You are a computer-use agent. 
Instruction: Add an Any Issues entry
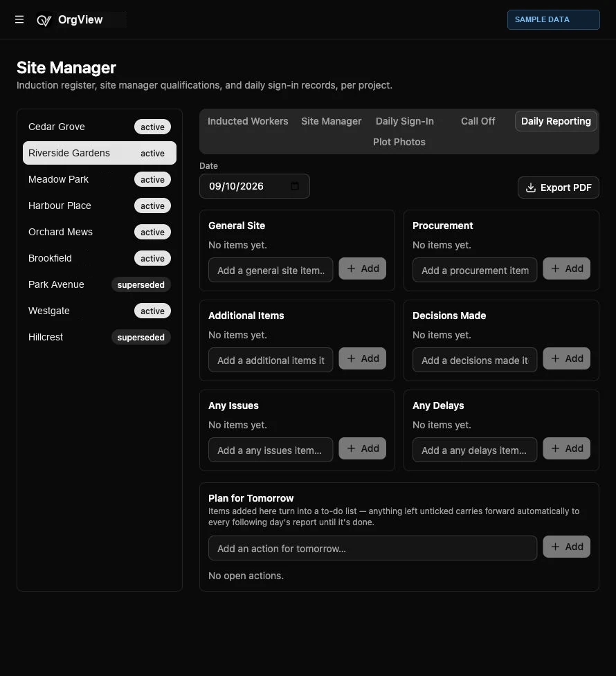[363, 449]
